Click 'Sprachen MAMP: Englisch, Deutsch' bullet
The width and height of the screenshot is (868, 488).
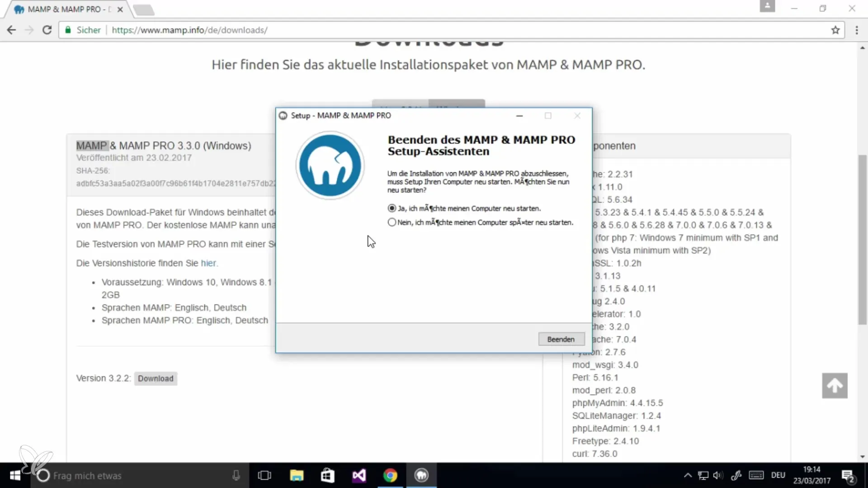tap(174, 308)
